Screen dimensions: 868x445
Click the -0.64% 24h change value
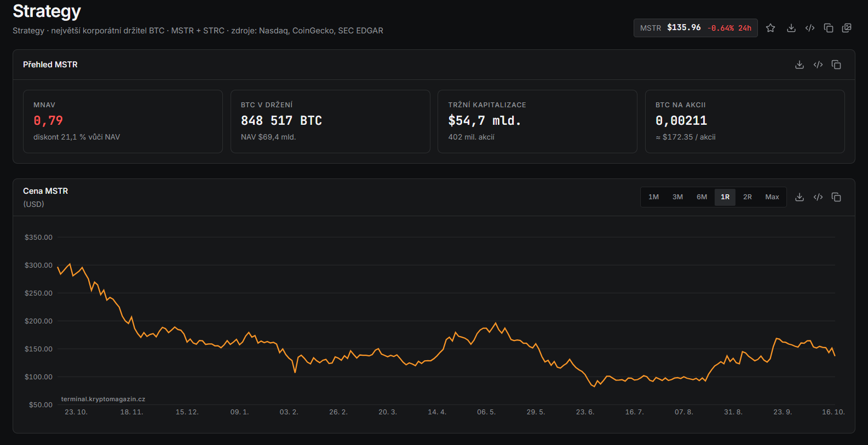[729, 28]
